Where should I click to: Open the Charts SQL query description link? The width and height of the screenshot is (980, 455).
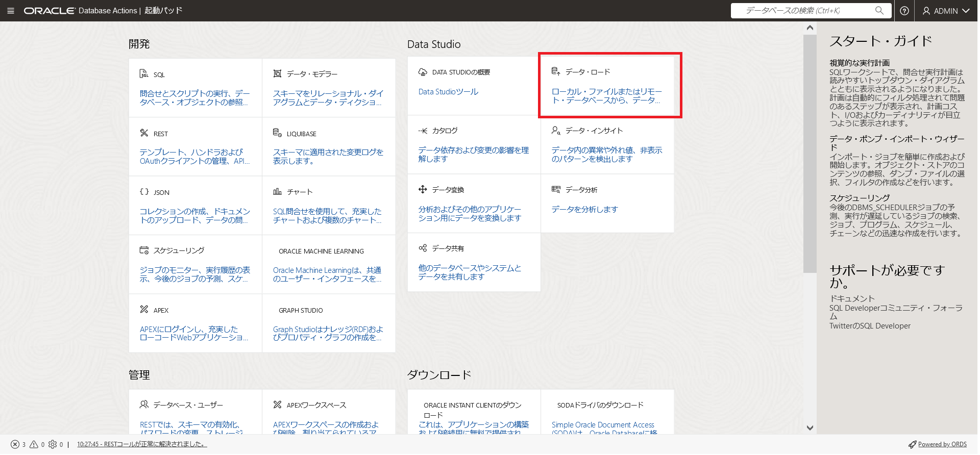point(327,215)
